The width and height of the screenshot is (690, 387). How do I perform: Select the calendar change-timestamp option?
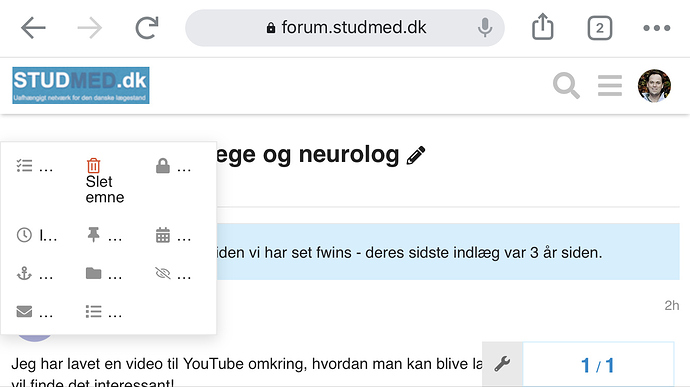[x=173, y=235]
